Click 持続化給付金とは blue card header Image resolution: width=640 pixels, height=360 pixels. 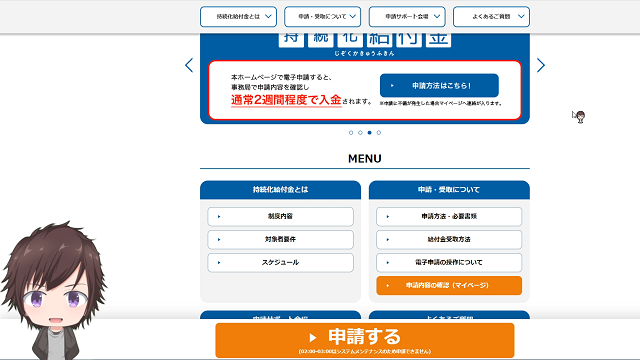coord(280,190)
